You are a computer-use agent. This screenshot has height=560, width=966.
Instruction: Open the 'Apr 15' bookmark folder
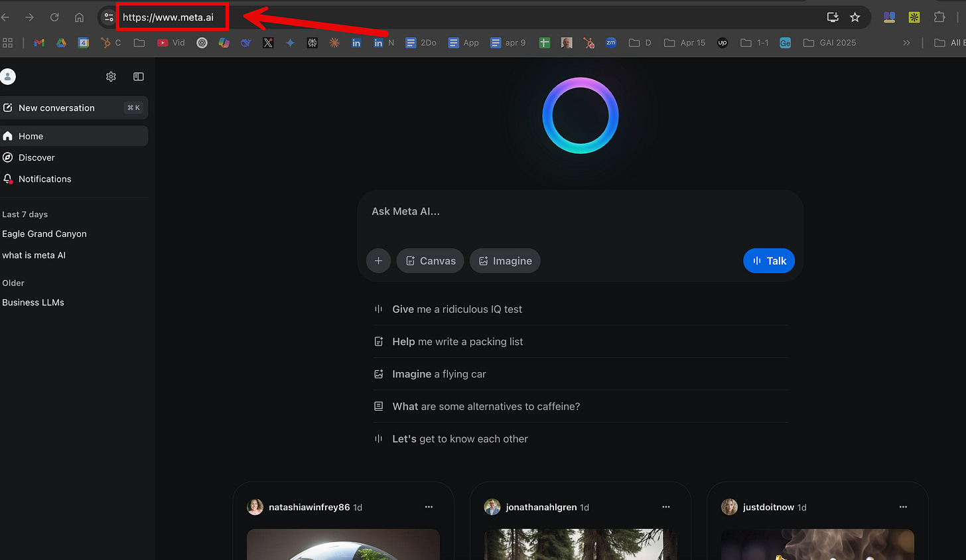point(685,42)
